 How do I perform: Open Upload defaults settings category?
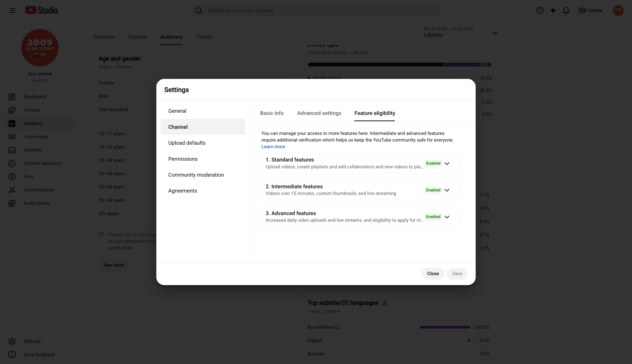(x=203, y=143)
